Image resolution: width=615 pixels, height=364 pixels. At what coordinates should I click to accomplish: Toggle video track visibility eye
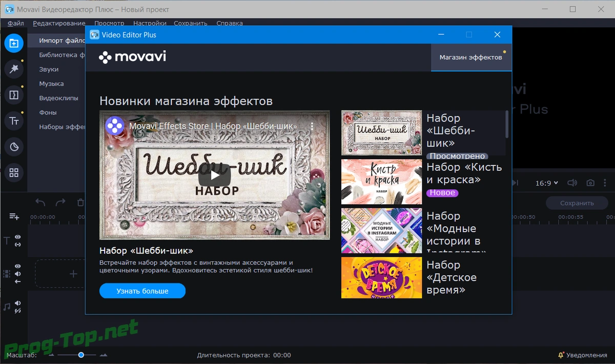18,266
